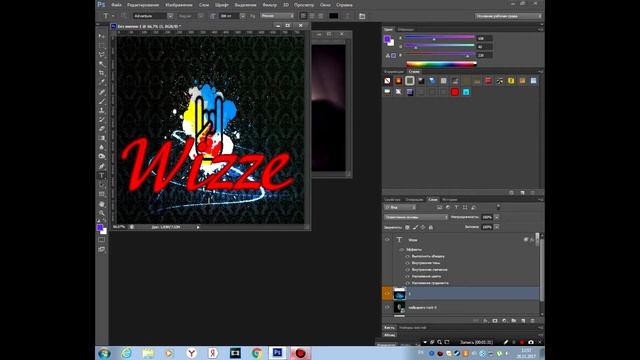Click the text color swatch in options bar

click(x=333, y=16)
